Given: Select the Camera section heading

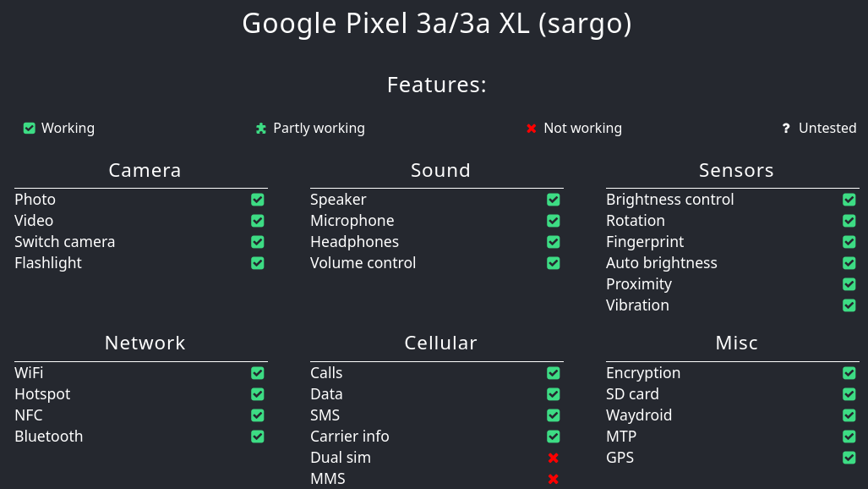Looking at the screenshot, I should [145, 170].
